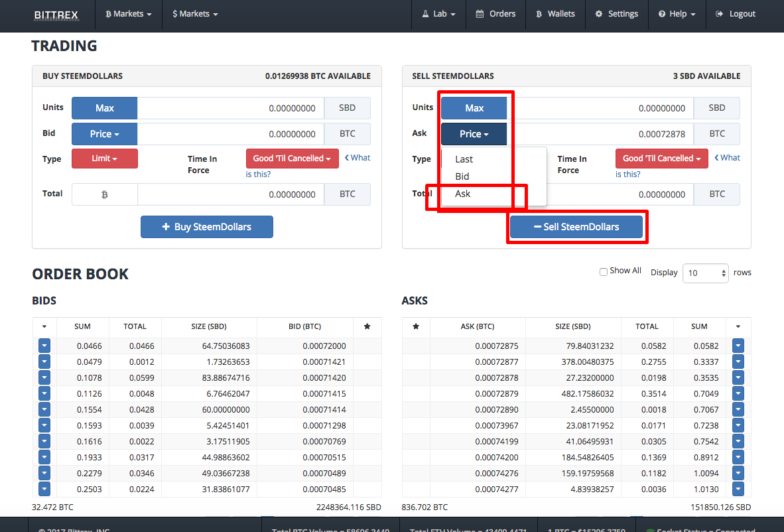The height and width of the screenshot is (532, 784).
Task: Focus the Buy units SBD input field
Action: coord(231,108)
